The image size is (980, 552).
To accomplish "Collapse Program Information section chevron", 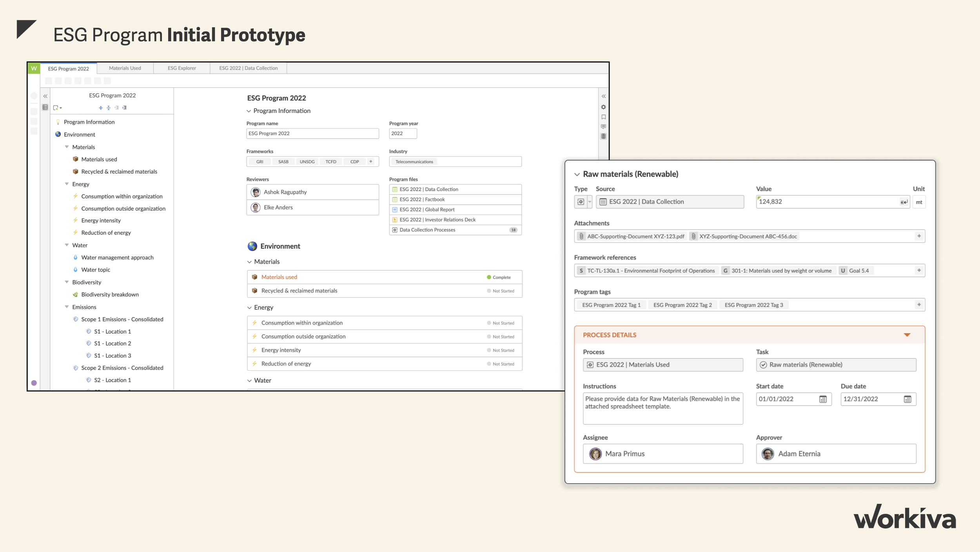I will coord(249,111).
